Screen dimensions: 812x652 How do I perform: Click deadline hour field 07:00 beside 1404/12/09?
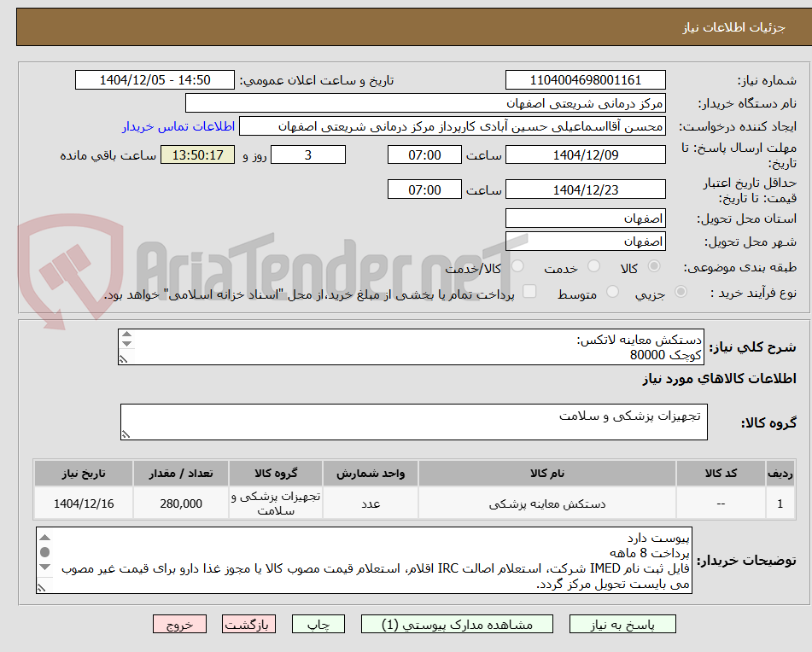pos(424,154)
